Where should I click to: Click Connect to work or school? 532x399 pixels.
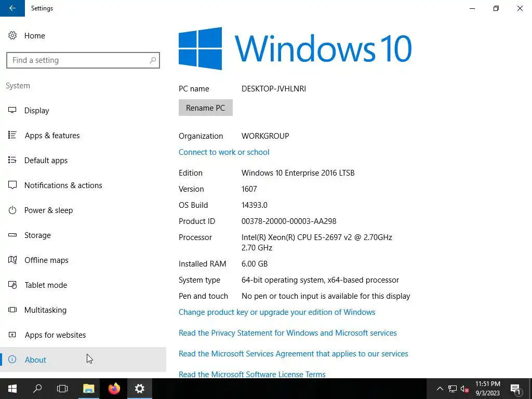coord(224,152)
